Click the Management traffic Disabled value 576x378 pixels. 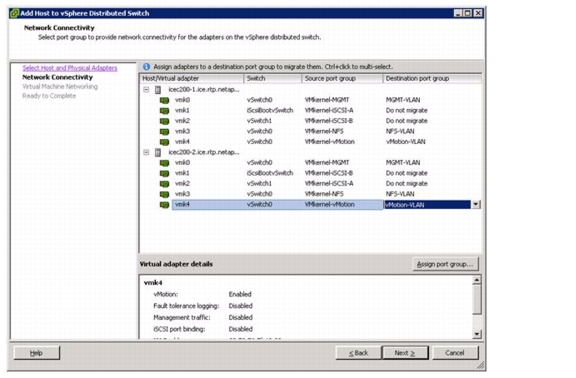point(241,318)
